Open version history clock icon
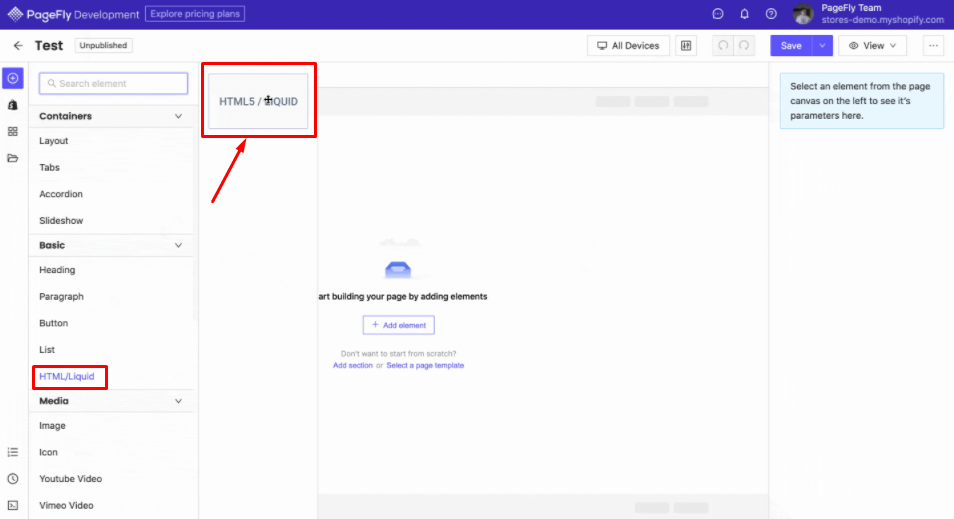Image resolution: width=954 pixels, height=519 pixels. pos(13,479)
